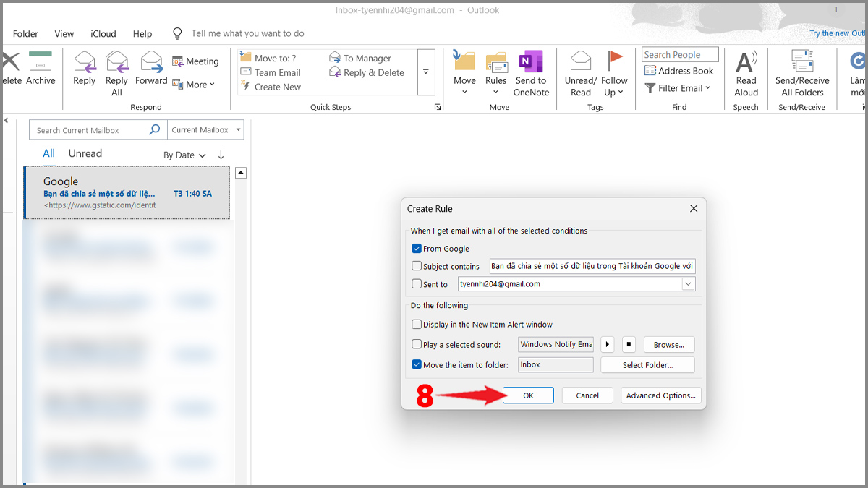Close the Create Rule dialog
The height and width of the screenshot is (488, 868).
pos(694,208)
